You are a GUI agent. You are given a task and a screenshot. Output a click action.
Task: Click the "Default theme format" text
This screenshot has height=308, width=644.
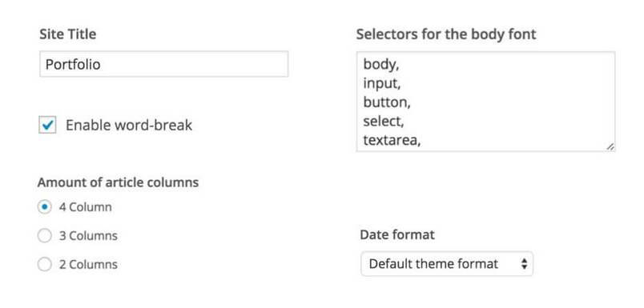[x=433, y=264]
